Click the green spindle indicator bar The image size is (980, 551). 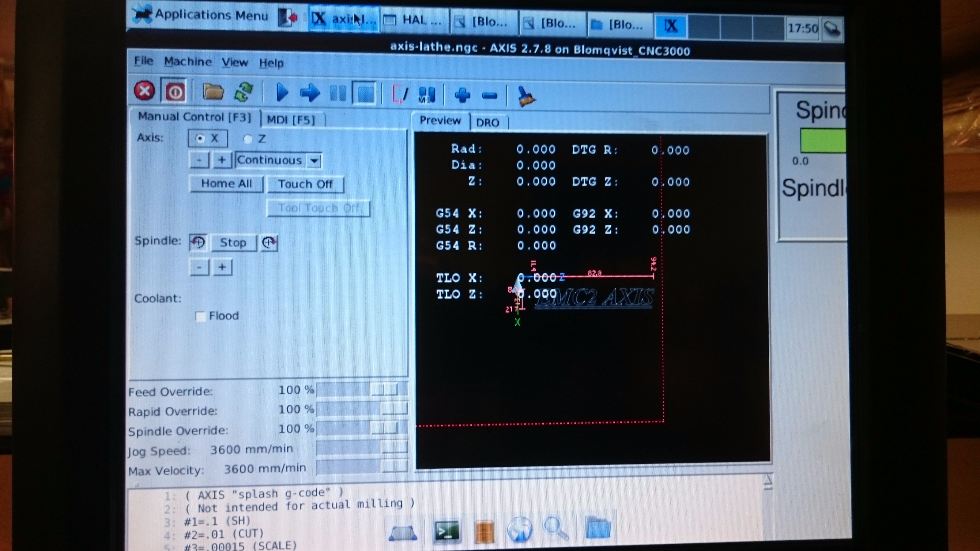823,141
